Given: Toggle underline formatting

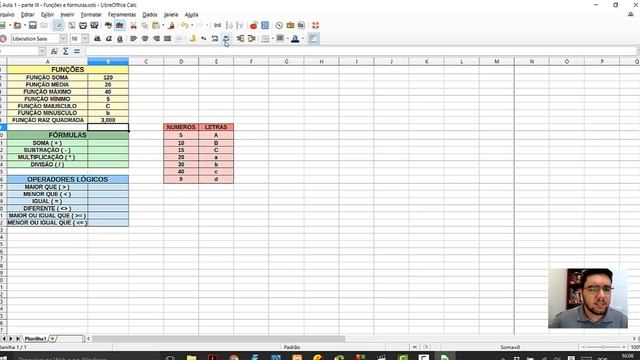Looking at the screenshot, I should (x=120, y=38).
